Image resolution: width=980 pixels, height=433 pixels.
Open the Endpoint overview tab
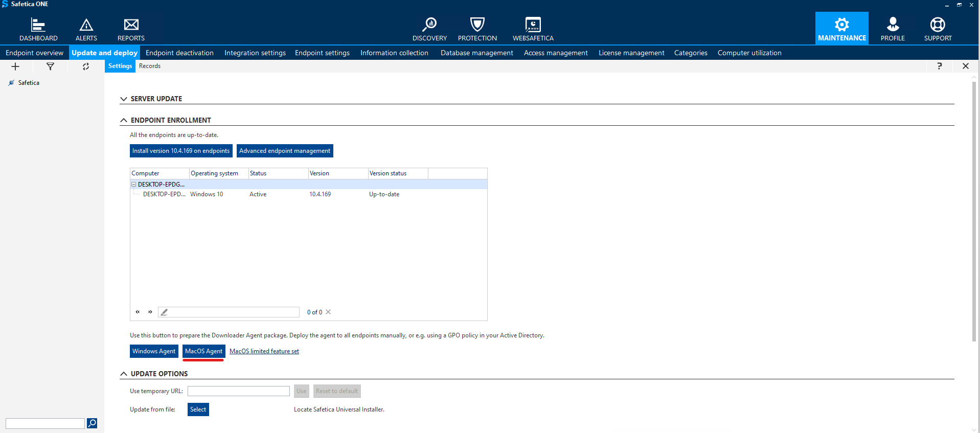(x=34, y=53)
